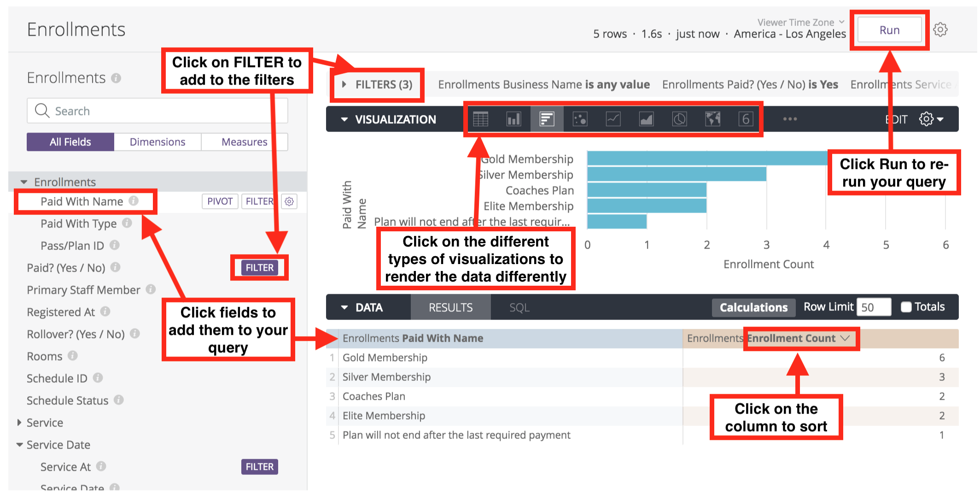The height and width of the screenshot is (494, 980).
Task: Expand the Service field group
Action: 19,423
